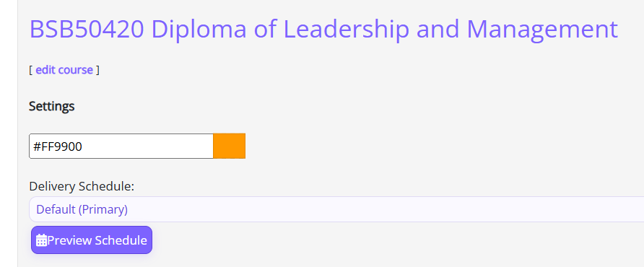Click the orange color swatch
Screen dimensions: 644x267
229,146
